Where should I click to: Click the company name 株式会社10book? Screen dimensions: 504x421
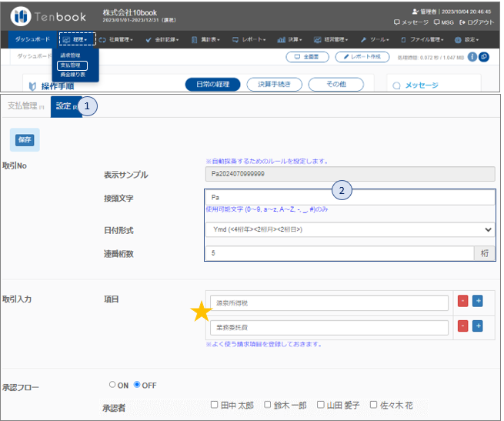point(129,12)
